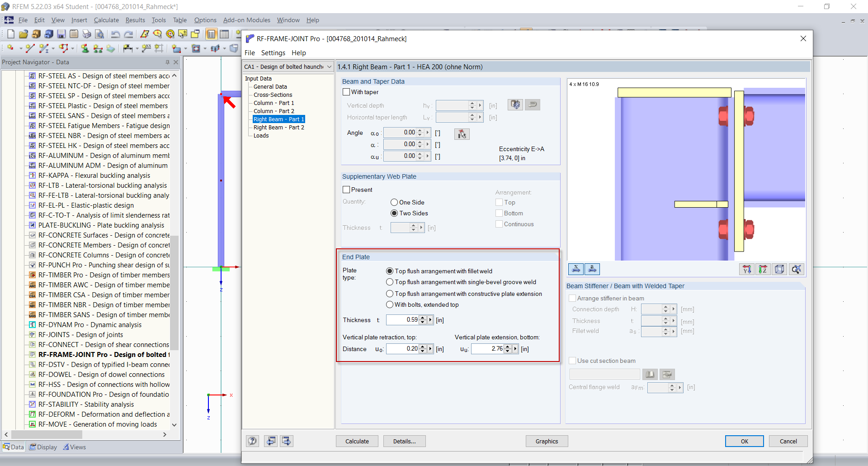The image size is (868, 466).
Task: Click the printer icon in RFEM toolbar
Action: click(x=87, y=34)
